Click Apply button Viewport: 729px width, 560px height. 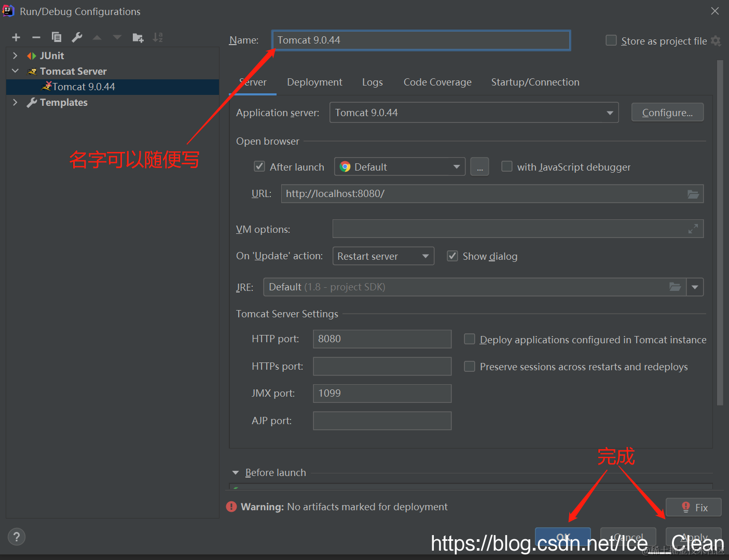coord(694,537)
